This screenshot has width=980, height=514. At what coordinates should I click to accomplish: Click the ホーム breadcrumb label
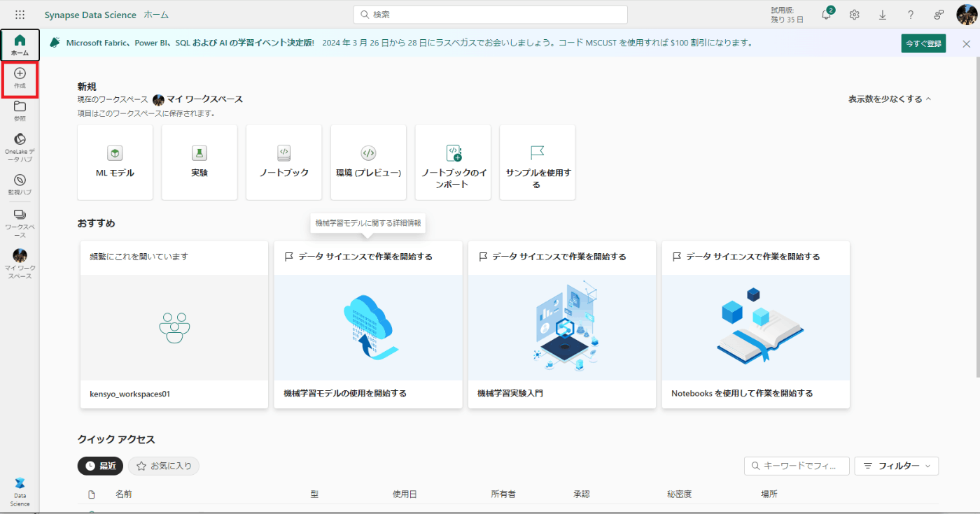click(156, 15)
